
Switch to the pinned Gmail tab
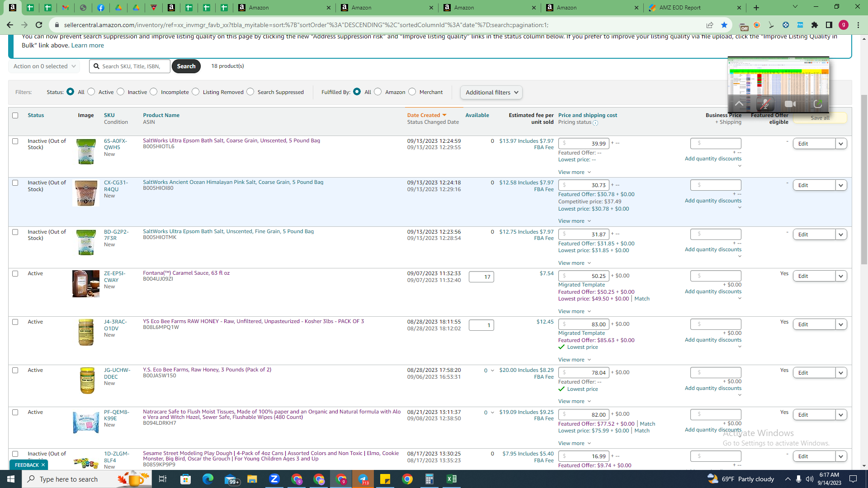(66, 7)
